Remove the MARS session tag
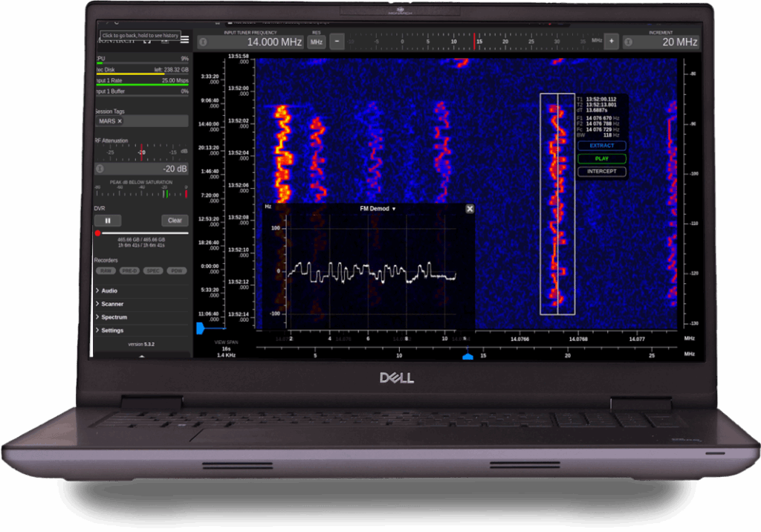Screen dimensions: 761x532 pyautogui.click(x=119, y=121)
